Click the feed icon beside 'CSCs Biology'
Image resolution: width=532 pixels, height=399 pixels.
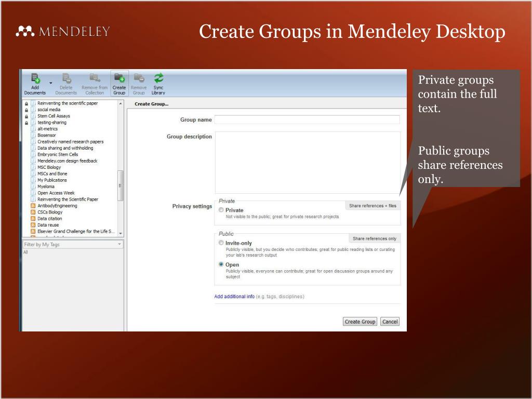(33, 212)
